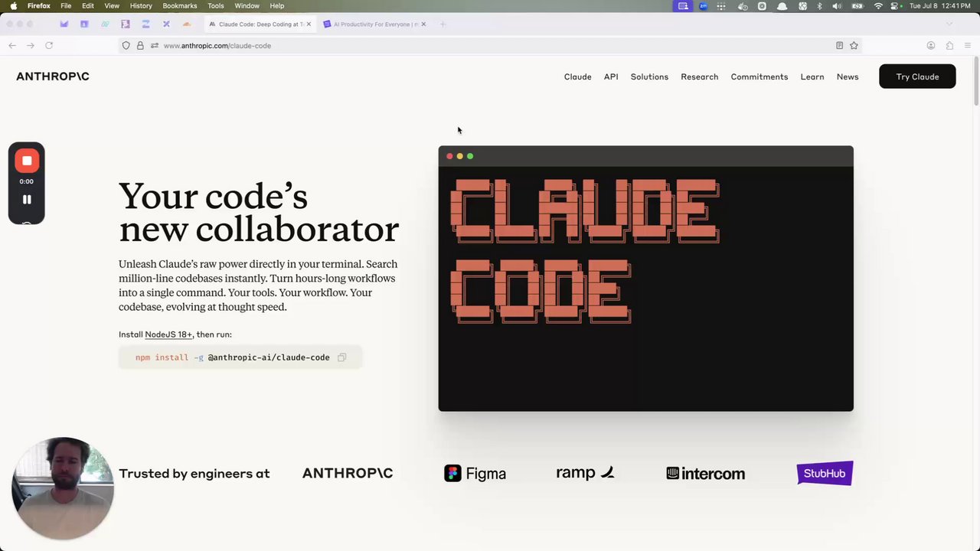Screen dimensions: 980x551
Task: Open Wi-Fi status menu
Action: tap(878, 5)
